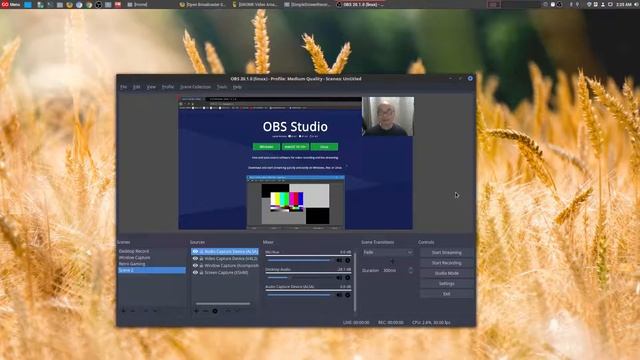Toggle visibility eye of Video Capture Device source

195,259
